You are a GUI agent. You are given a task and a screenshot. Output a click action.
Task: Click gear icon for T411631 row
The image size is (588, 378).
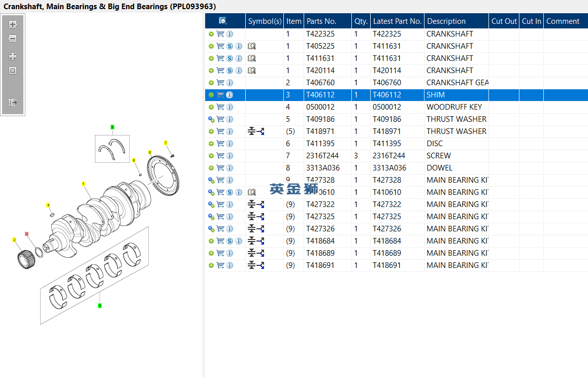(211, 58)
